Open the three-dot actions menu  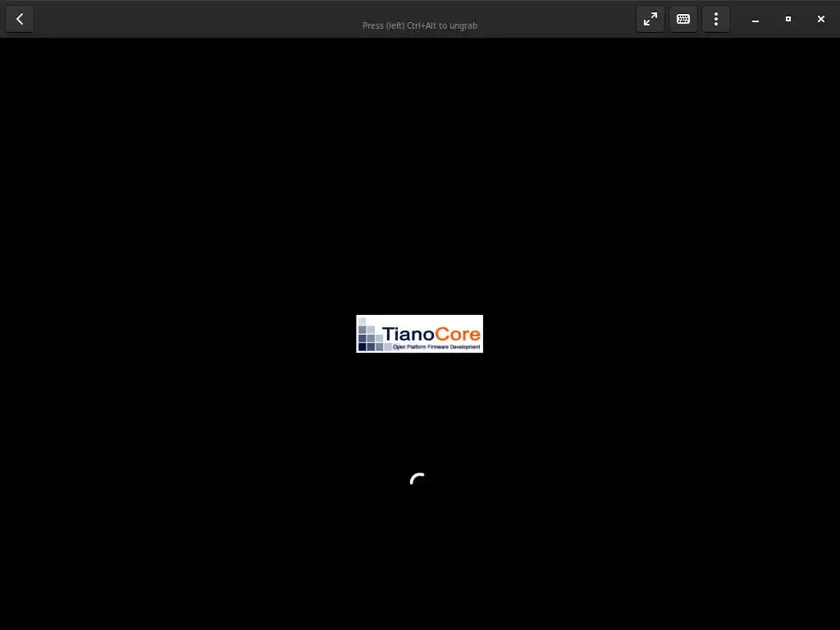click(715, 20)
